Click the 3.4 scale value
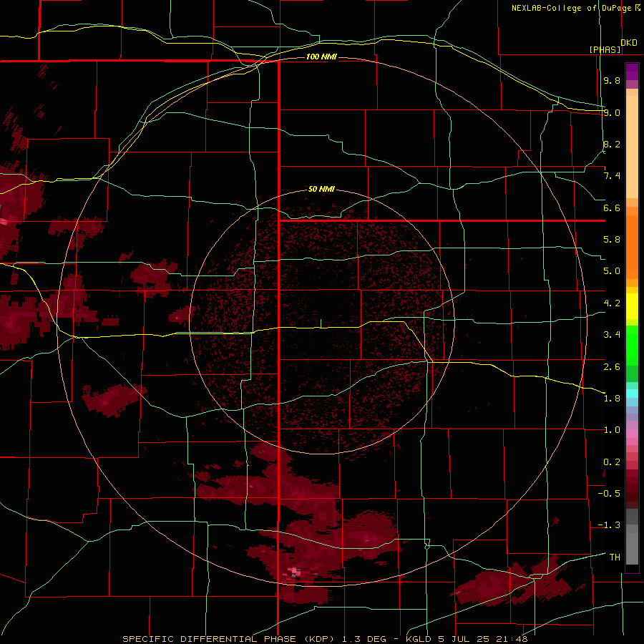This screenshot has width=644, height=644. 612,335
